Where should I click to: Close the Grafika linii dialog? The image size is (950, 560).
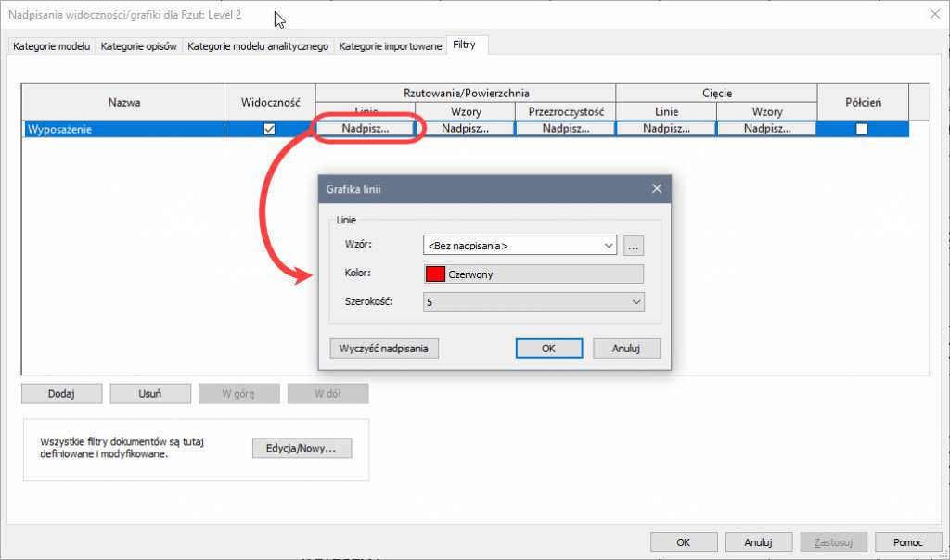coord(657,189)
